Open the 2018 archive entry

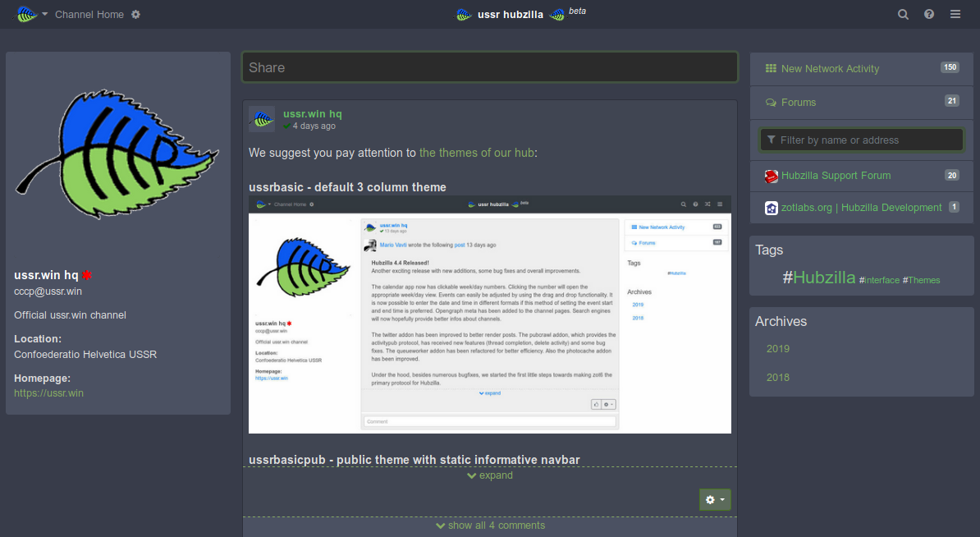click(x=778, y=378)
